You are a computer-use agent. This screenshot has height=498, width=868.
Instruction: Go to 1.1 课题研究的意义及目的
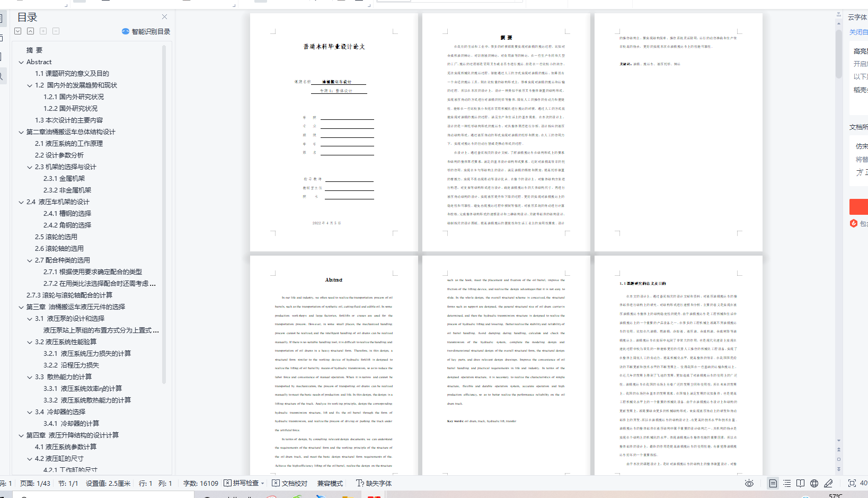pos(72,74)
